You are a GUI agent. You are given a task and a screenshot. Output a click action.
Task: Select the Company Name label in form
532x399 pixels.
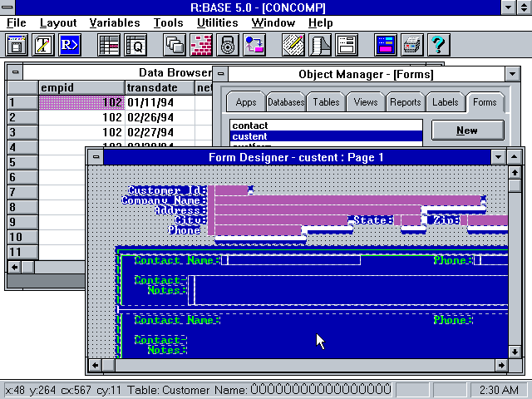[x=164, y=200]
